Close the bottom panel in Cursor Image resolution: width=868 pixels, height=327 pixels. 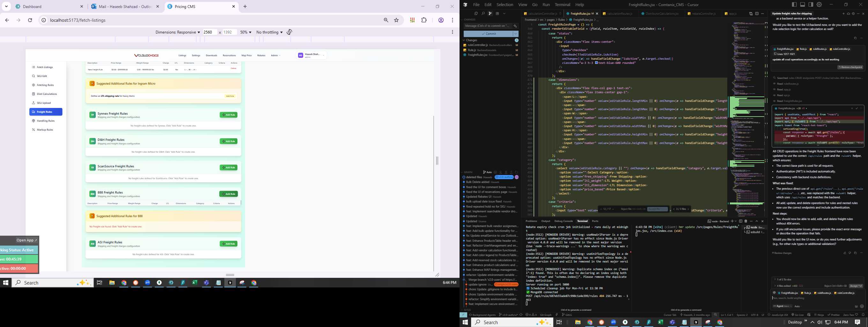[x=763, y=222]
